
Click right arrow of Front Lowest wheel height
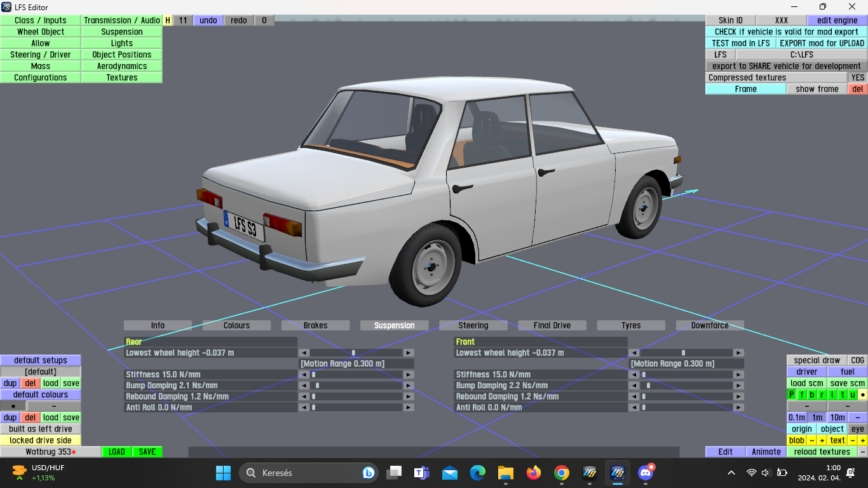tap(738, 353)
